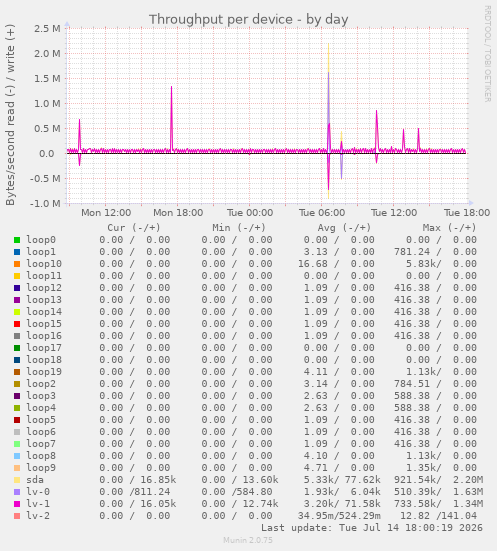Click lv-0 max value 1.63M
Image resolution: width=497 pixels, height=551 pixels.
[468, 492]
